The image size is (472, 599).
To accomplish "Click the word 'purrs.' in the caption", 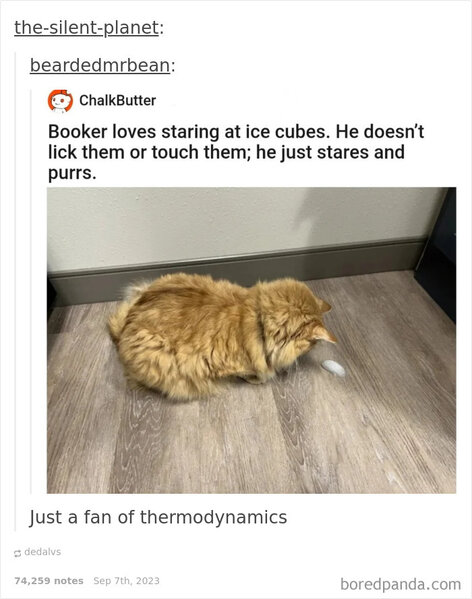I will pos(72,173).
